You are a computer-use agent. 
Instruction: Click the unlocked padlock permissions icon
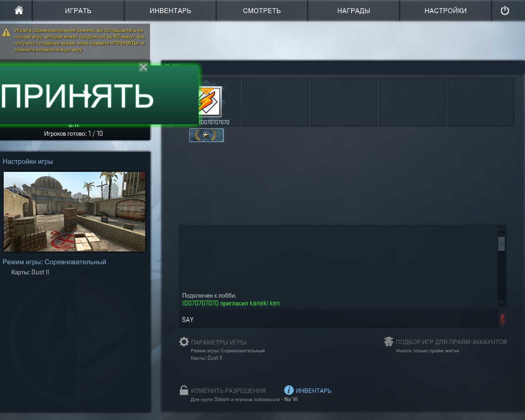click(184, 390)
